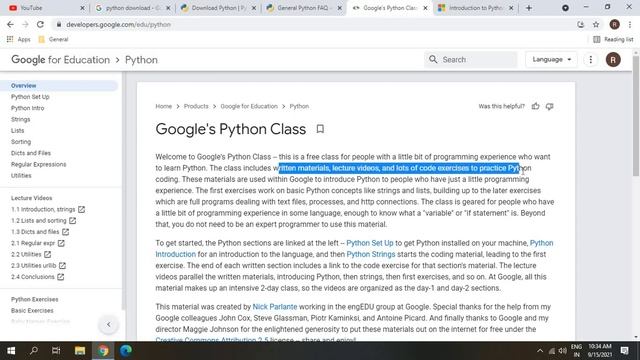The height and width of the screenshot is (360, 640).
Task: Click Google for Education breadcrumb link
Action: click(249, 106)
